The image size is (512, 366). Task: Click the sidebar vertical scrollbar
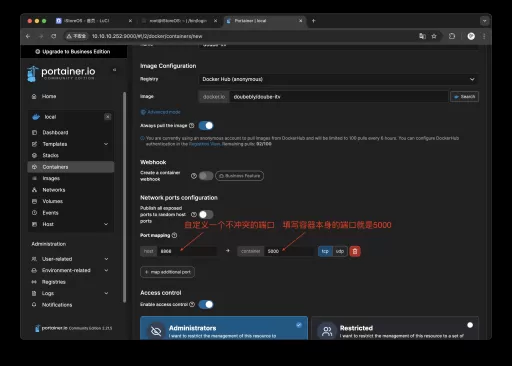[125, 197]
